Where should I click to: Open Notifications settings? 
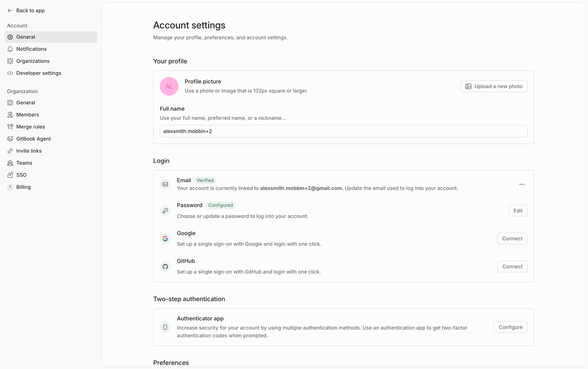51,49
